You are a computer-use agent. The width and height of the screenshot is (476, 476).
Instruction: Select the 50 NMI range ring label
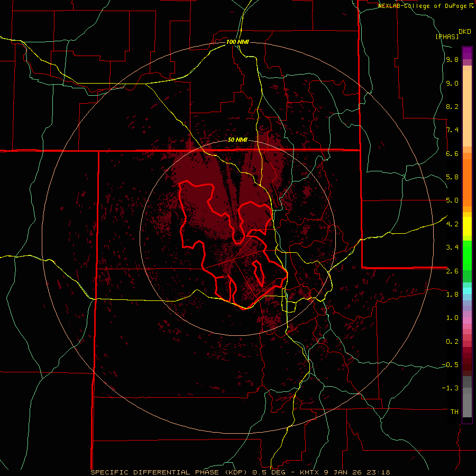point(237,140)
